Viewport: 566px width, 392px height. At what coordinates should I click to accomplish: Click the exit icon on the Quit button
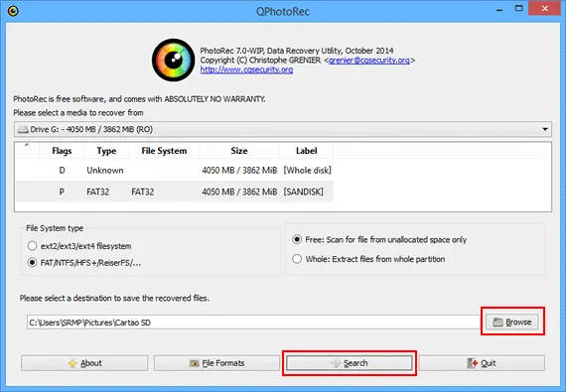tap(472, 363)
